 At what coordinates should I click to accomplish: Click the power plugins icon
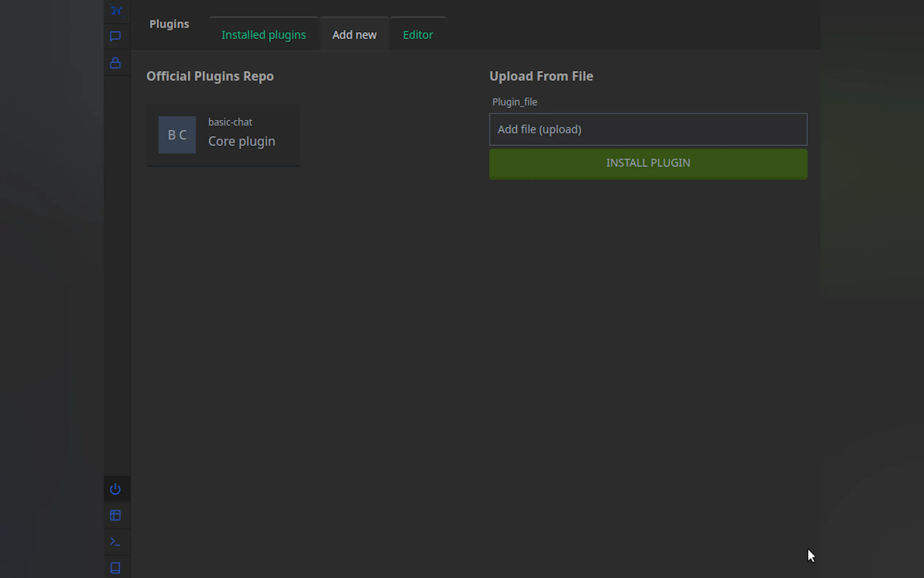115,489
